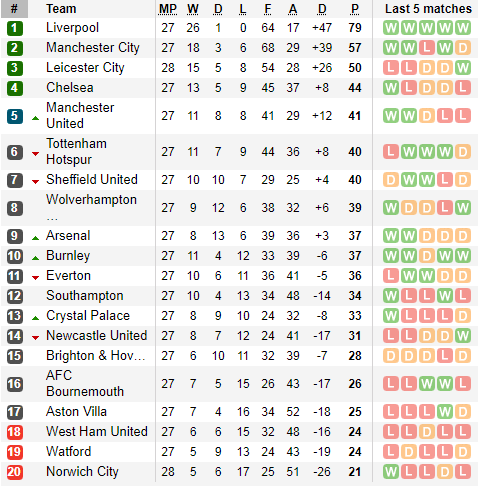The image size is (478, 486).
Task: Sort table by P points column header
Action: 355,9
